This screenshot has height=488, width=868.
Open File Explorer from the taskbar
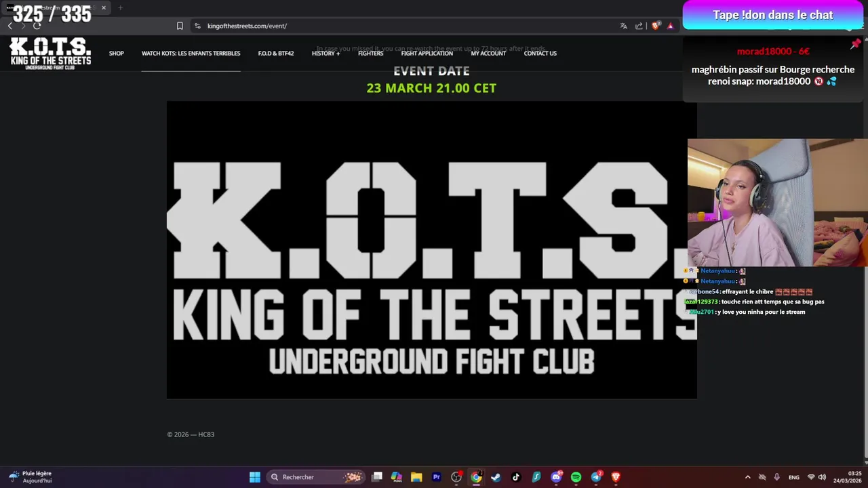click(x=416, y=477)
